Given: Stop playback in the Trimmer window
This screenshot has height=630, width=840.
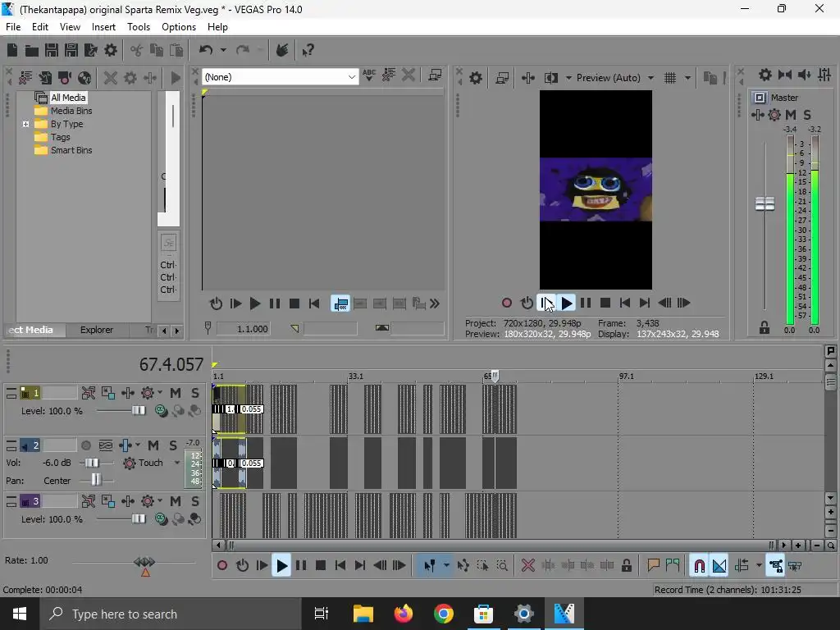Looking at the screenshot, I should [x=294, y=304].
